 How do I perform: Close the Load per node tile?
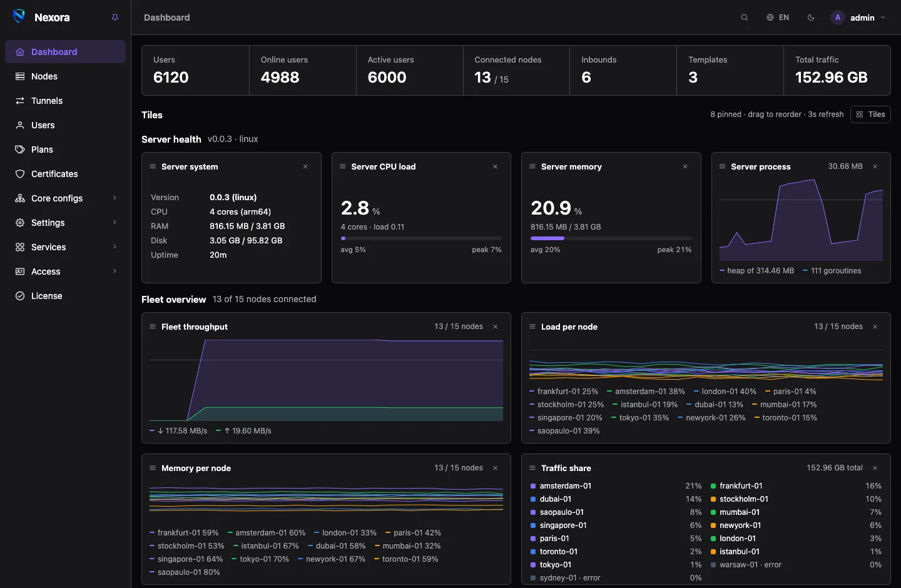[875, 327]
